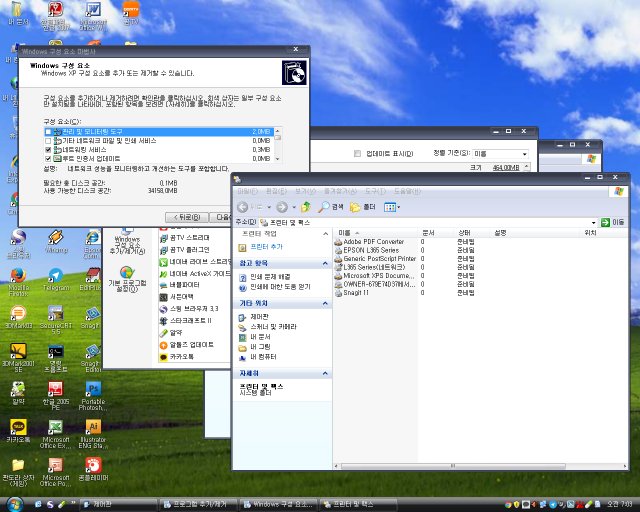The width and height of the screenshot is (640, 512).
Task: Open Portable Photoshop desktop shortcut
Action: (x=93, y=396)
